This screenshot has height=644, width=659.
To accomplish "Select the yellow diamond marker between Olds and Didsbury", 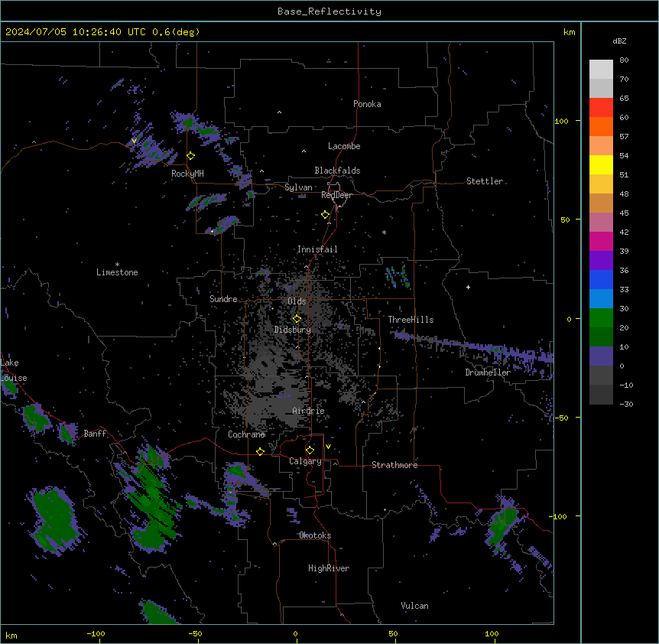I will tap(297, 319).
